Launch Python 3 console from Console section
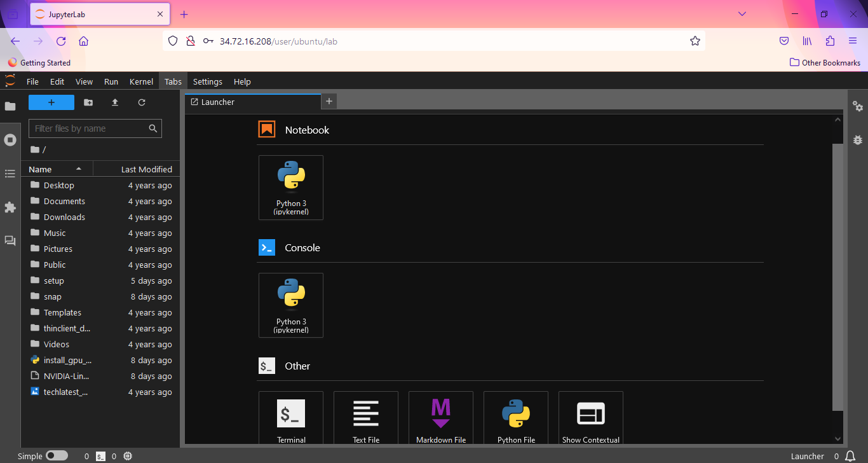The image size is (868, 463). (x=291, y=305)
